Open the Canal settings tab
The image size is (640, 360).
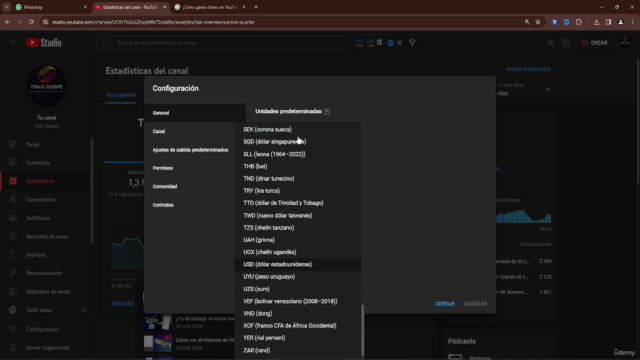tap(189, 131)
